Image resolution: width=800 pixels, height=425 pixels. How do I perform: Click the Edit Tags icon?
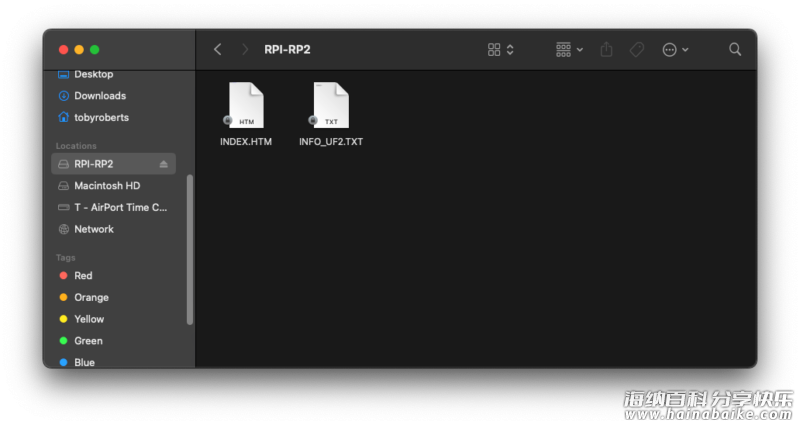pos(637,49)
